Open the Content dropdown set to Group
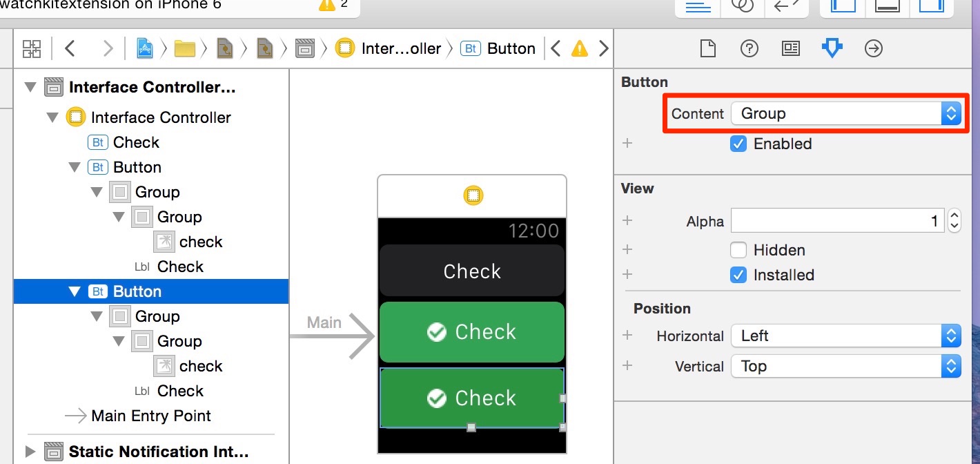Screen dimensions: 980x464 pyautogui.click(x=845, y=113)
